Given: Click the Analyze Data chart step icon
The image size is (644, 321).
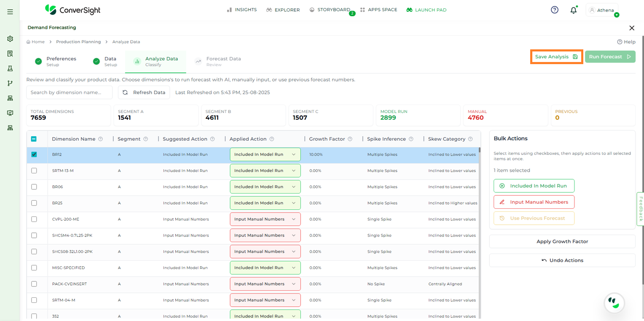Looking at the screenshot, I should coord(137,62).
